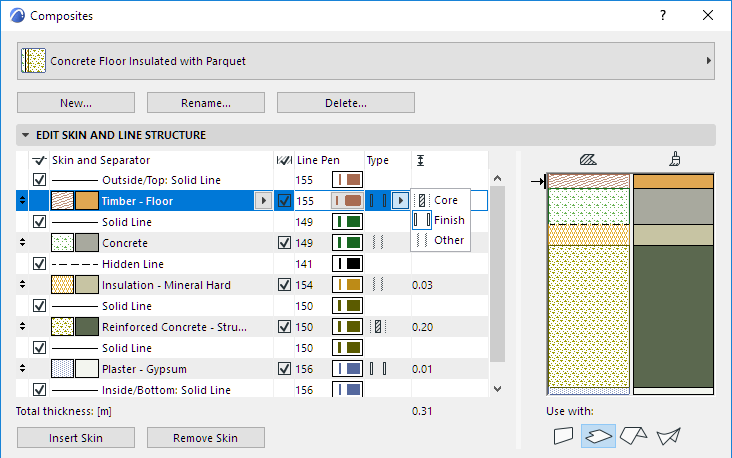Click show-line checkmark column header icon
Screen dimensions: 732x458
point(40,161)
